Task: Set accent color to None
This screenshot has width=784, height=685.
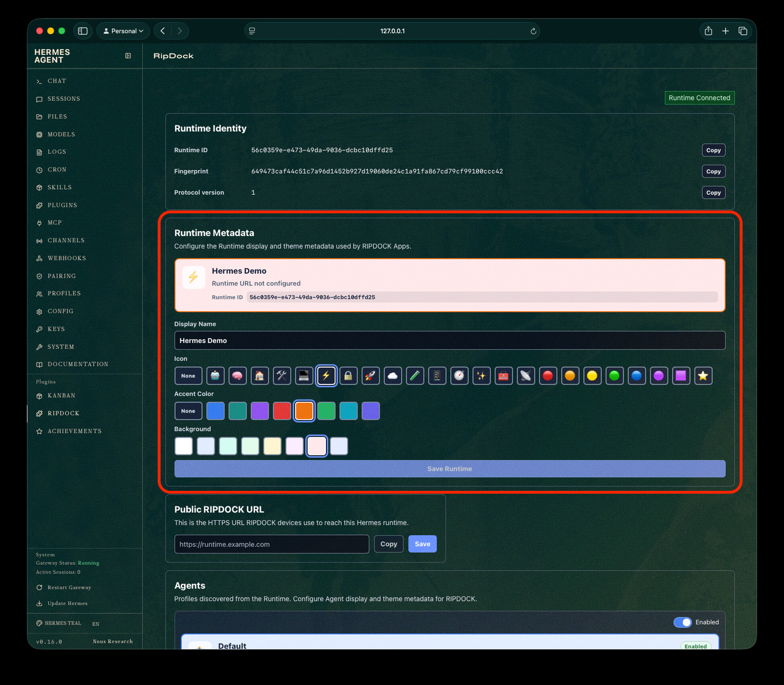Action: click(188, 411)
